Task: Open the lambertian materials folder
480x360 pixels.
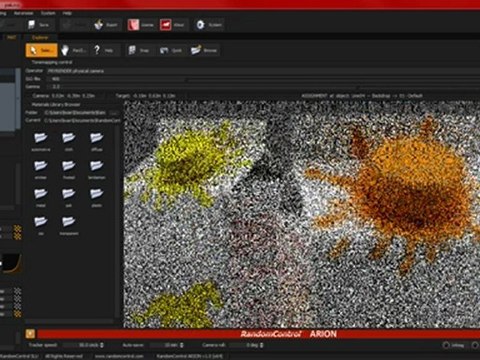Action: (97, 169)
